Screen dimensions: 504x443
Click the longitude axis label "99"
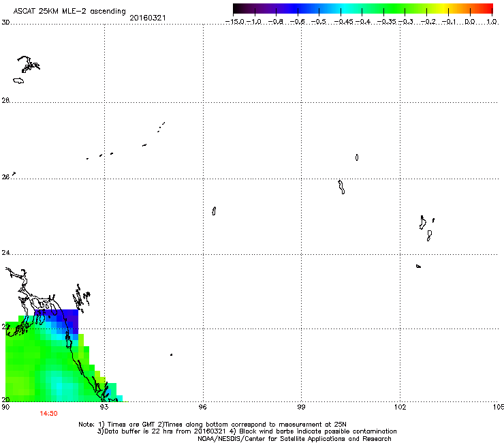[x=301, y=407]
